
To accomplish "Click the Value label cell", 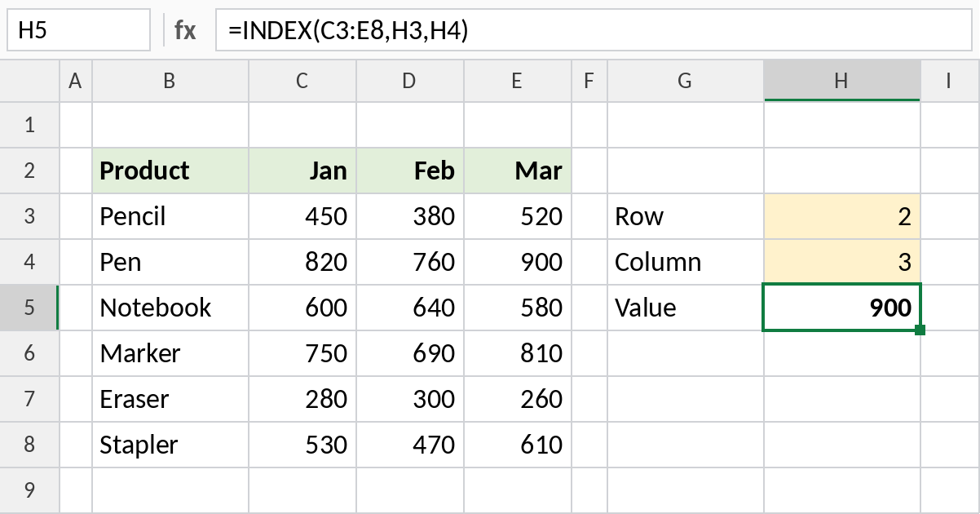I will tap(686, 308).
